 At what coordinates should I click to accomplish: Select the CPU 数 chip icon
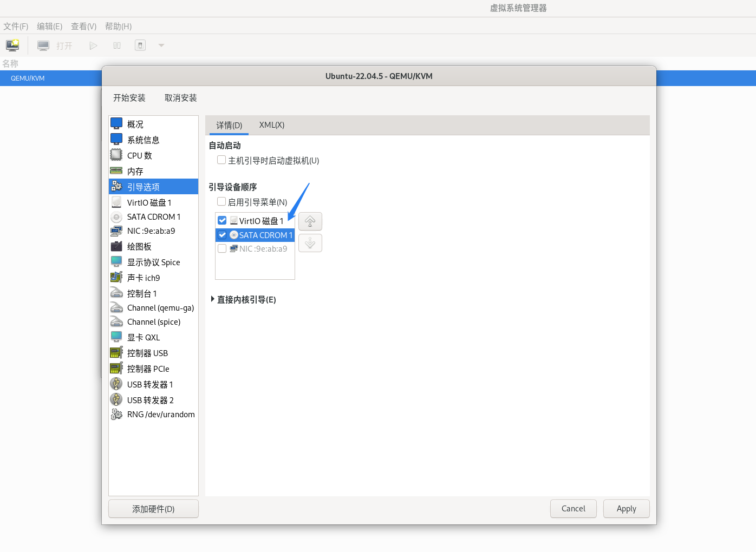point(116,155)
